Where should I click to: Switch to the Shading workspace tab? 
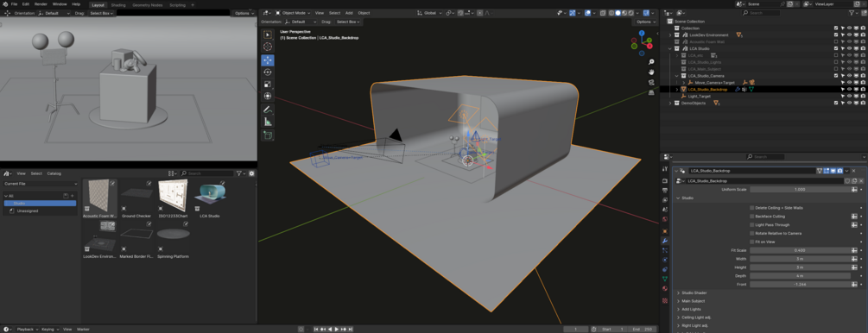pyautogui.click(x=118, y=5)
